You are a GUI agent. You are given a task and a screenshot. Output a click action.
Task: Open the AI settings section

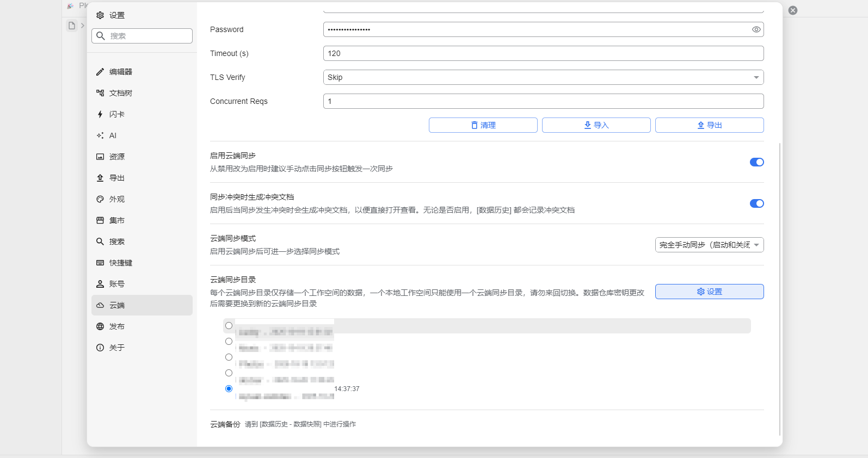pyautogui.click(x=141, y=135)
